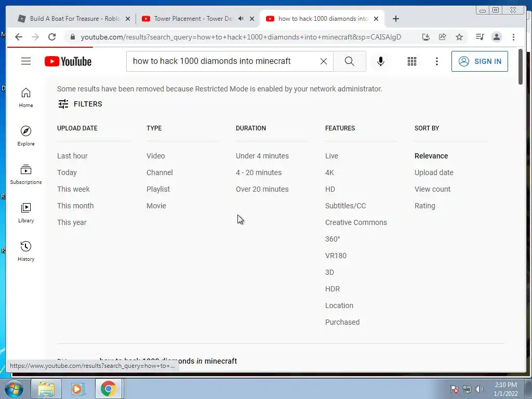
Task: Go back with browser back arrow
Action: pos(19,37)
